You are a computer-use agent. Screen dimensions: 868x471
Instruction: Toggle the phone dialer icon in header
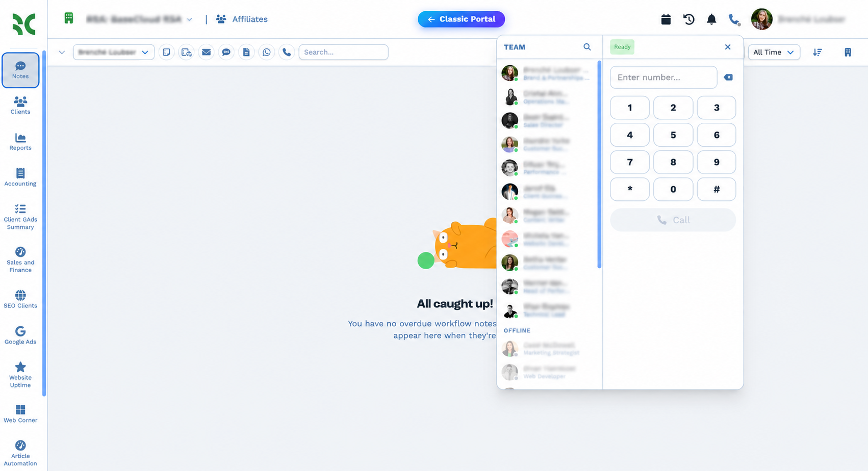pyautogui.click(x=734, y=19)
